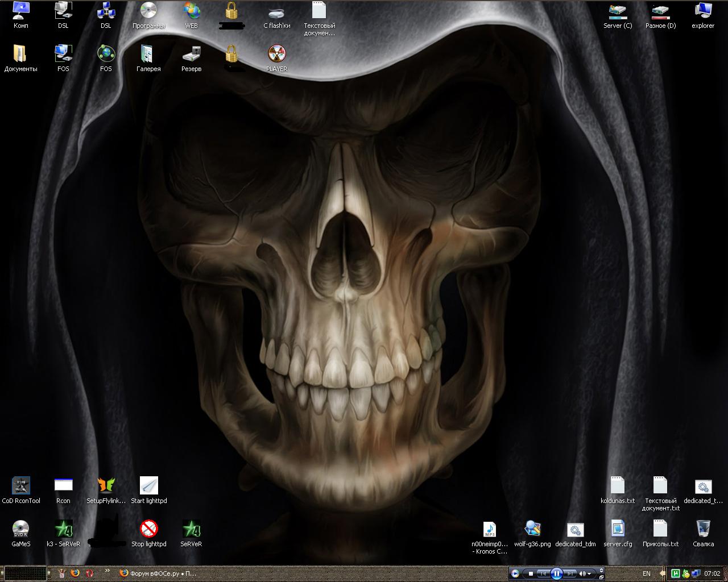This screenshot has width=728, height=582.
Task: Click the Свалка recycle bin icon
Action: pyautogui.click(x=703, y=530)
